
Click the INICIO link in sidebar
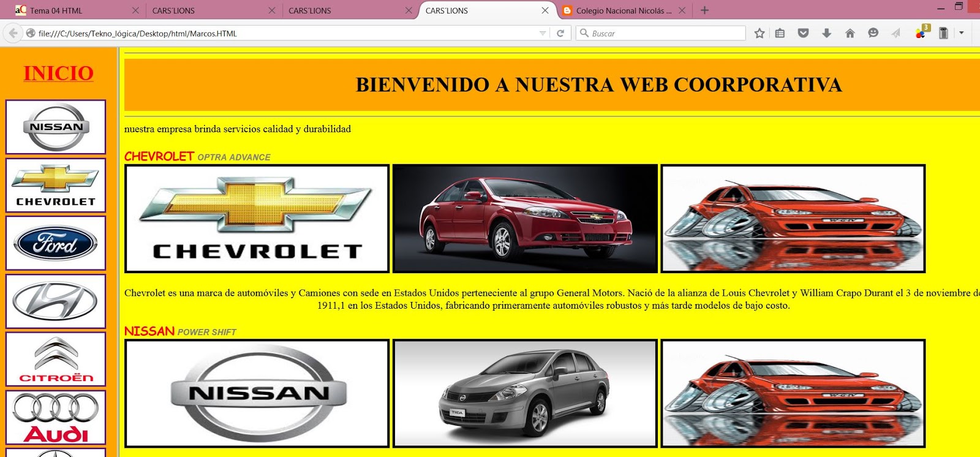tap(58, 73)
